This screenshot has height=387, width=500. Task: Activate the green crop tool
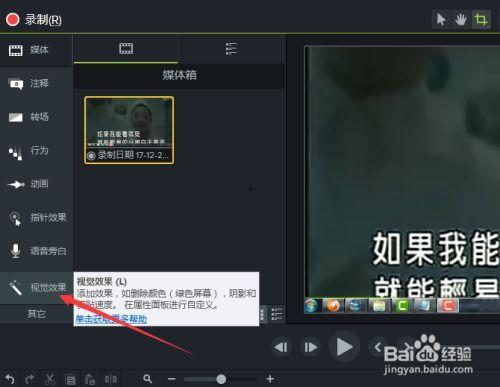point(481,19)
